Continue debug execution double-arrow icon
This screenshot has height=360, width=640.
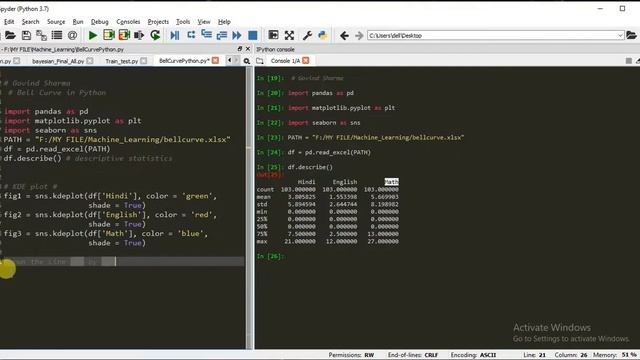coord(237,36)
